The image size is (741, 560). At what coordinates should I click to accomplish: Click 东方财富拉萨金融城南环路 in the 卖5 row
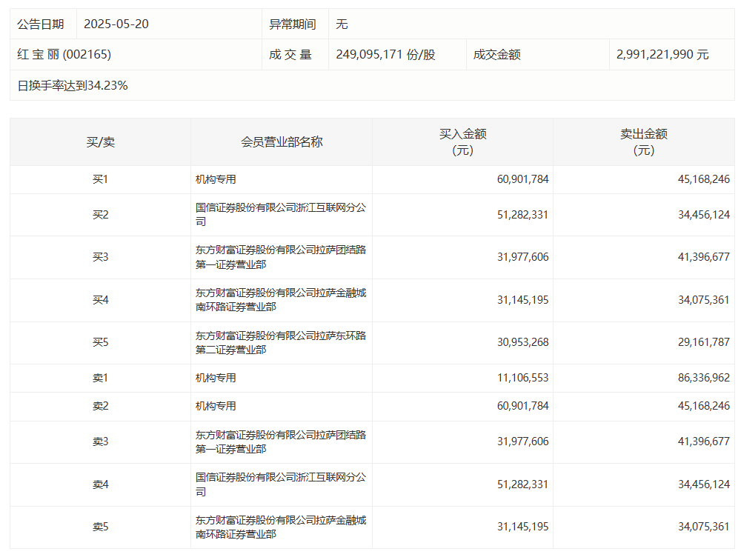click(281, 527)
